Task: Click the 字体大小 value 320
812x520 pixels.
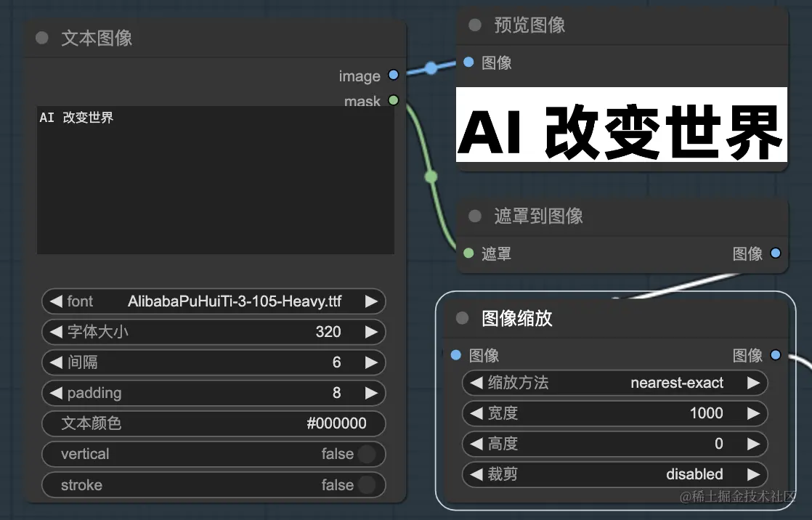Action: 328,331
